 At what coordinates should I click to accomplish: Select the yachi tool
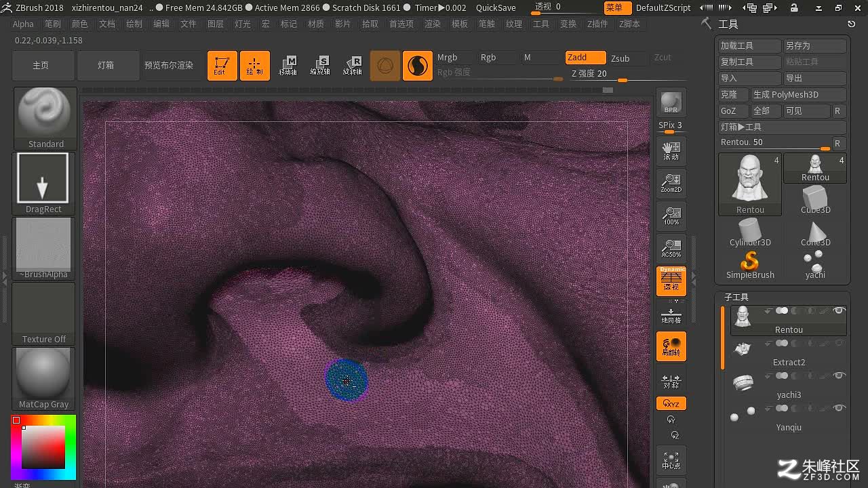click(x=815, y=264)
